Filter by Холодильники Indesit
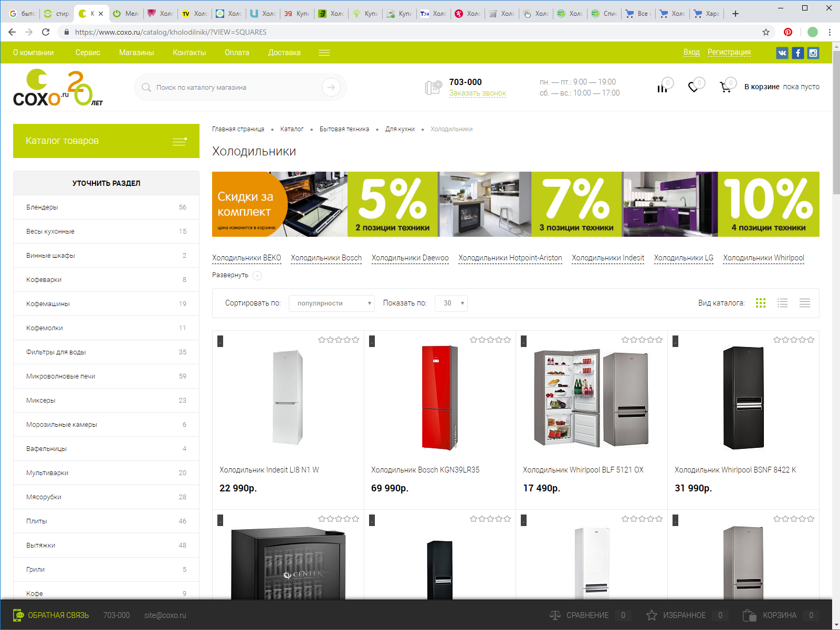The width and height of the screenshot is (840, 630). point(608,258)
